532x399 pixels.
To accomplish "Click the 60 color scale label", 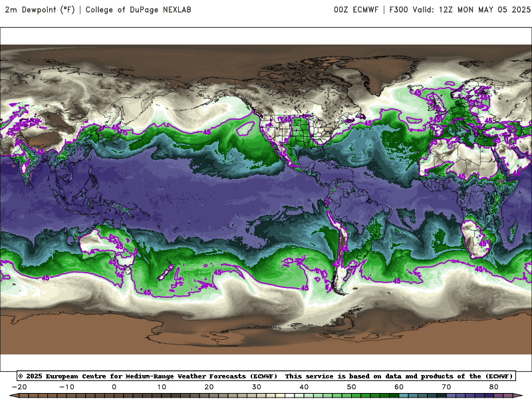I will pyautogui.click(x=399, y=387).
